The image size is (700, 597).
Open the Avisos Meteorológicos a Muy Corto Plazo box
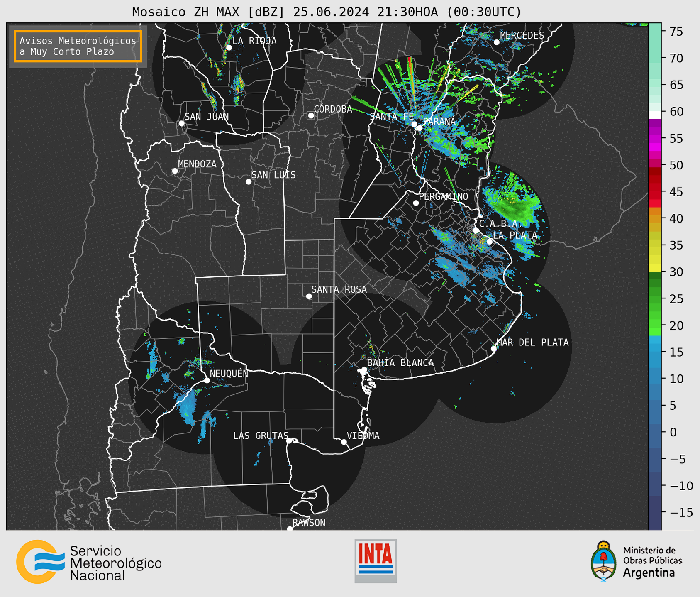[x=78, y=46]
